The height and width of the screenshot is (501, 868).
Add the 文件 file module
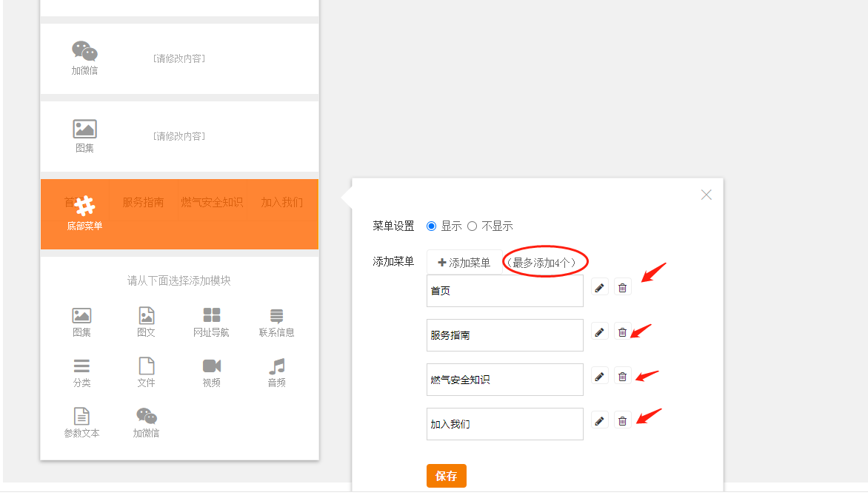tap(147, 372)
